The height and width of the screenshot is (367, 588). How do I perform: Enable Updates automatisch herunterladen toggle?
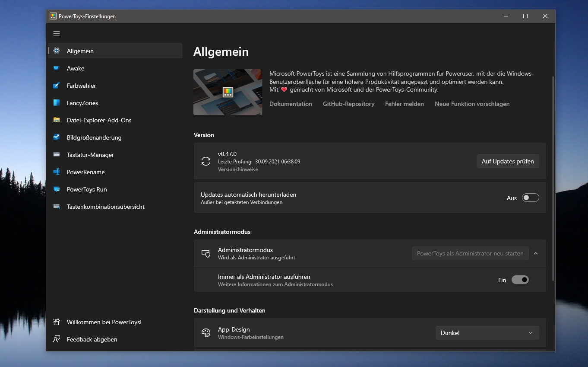(x=530, y=198)
